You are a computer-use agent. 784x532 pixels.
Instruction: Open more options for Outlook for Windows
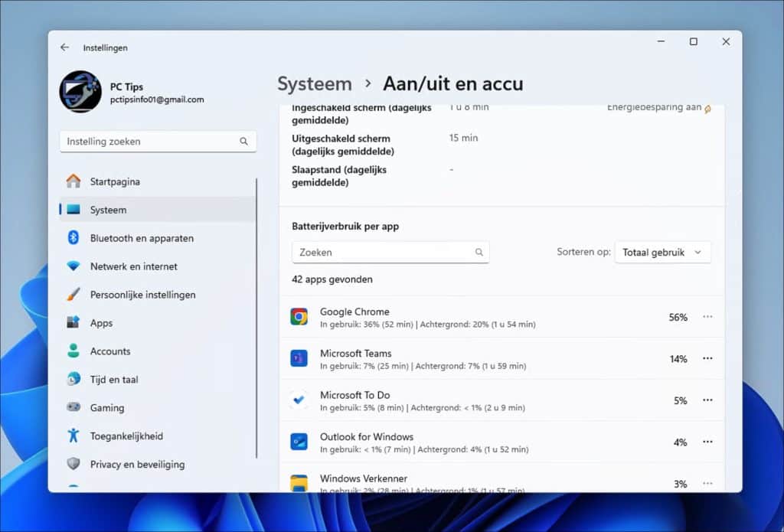707,442
